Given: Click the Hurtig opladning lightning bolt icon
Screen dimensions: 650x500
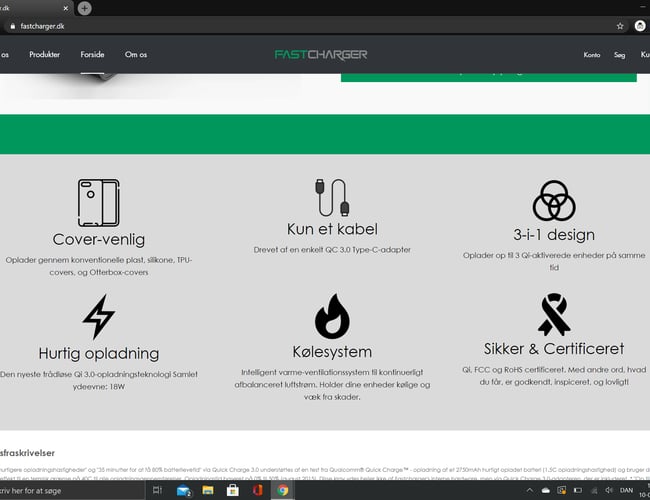Looking at the screenshot, I should 99,317.
